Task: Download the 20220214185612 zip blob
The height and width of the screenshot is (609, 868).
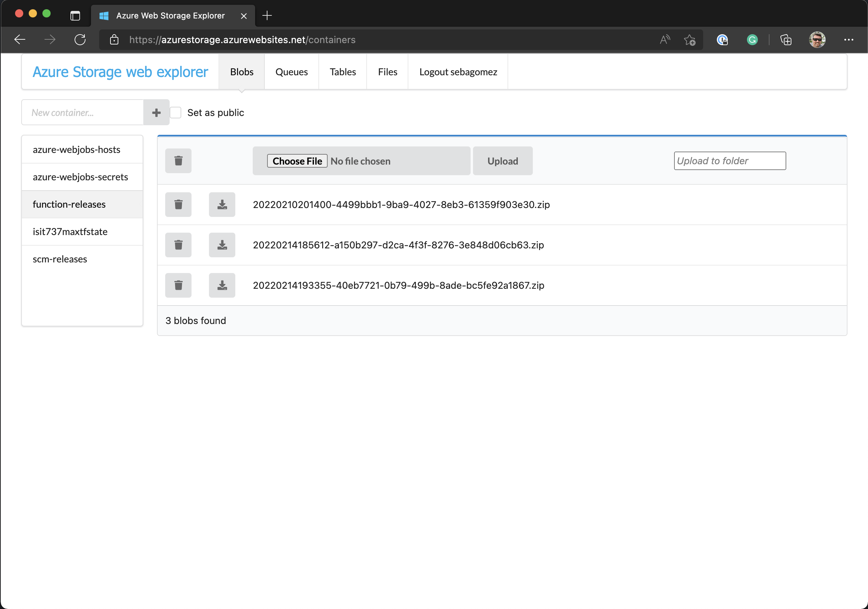Action: [222, 245]
